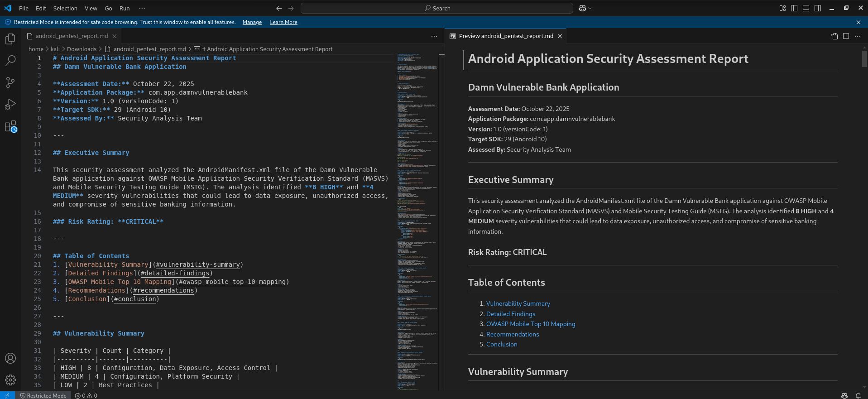Open editor More Actions for left group

[434, 36]
